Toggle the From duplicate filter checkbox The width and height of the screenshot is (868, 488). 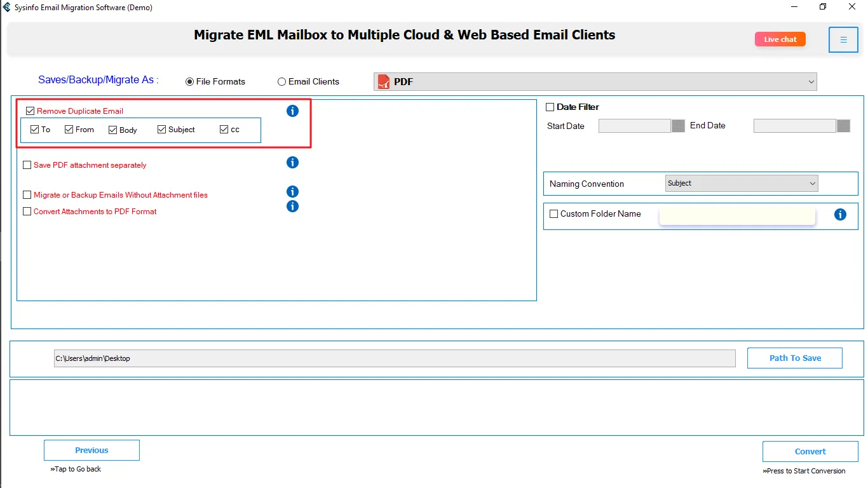(69, 130)
